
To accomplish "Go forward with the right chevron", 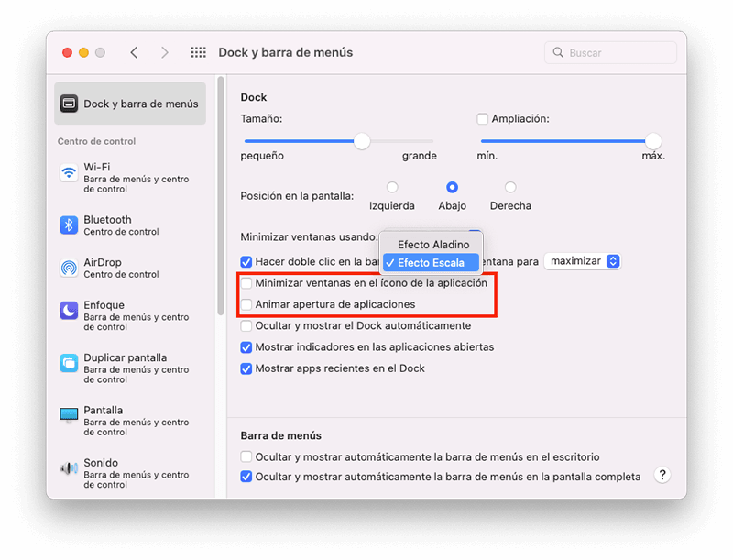I will [164, 52].
